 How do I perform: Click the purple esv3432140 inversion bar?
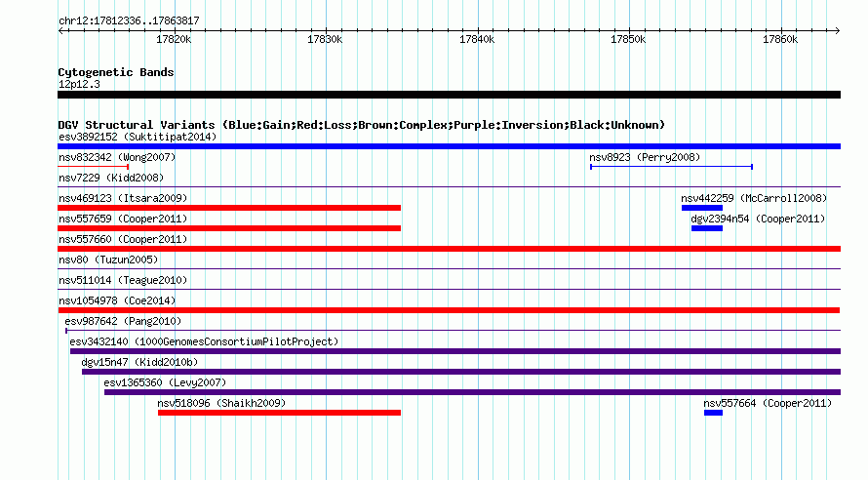(455, 351)
